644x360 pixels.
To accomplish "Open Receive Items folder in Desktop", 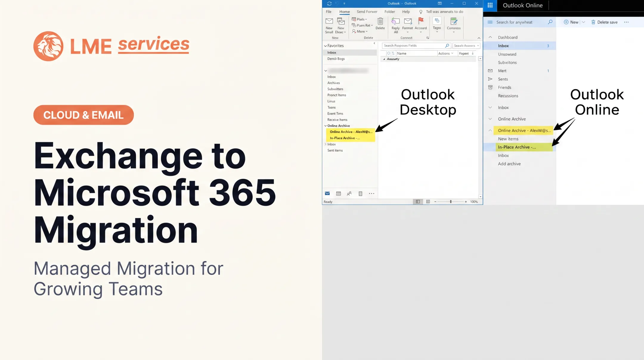I will pos(337,120).
